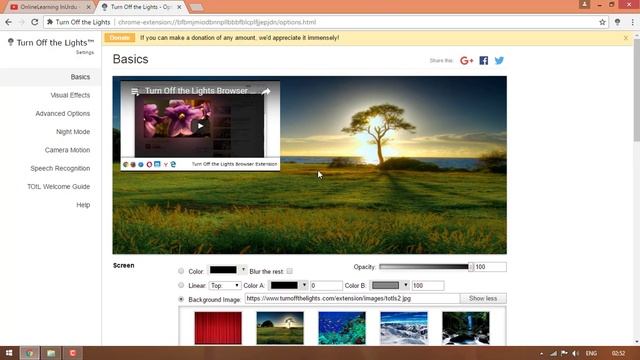Image resolution: width=640 pixels, height=360 pixels.
Task: Play the Turn Off the Lights video
Action: 200,126
